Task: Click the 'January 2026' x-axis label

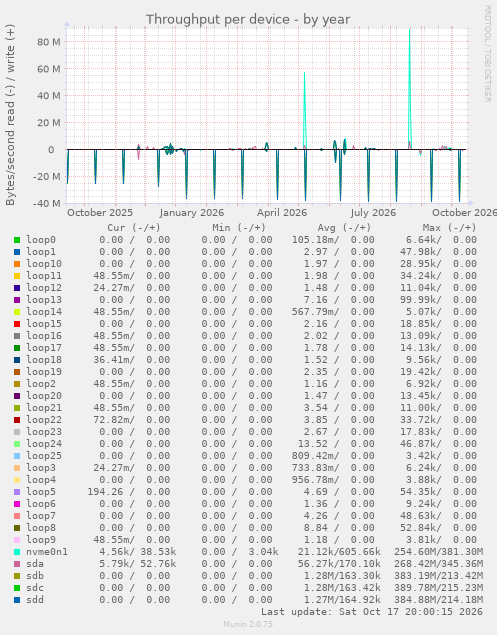Action: coord(192,213)
